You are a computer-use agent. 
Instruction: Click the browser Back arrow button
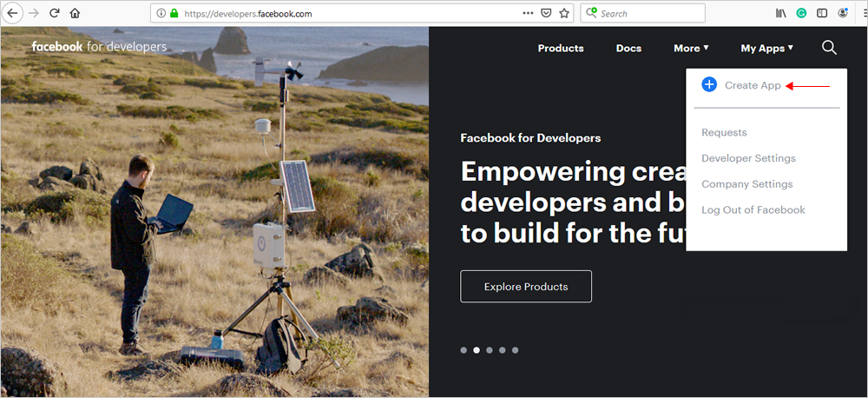click(11, 13)
